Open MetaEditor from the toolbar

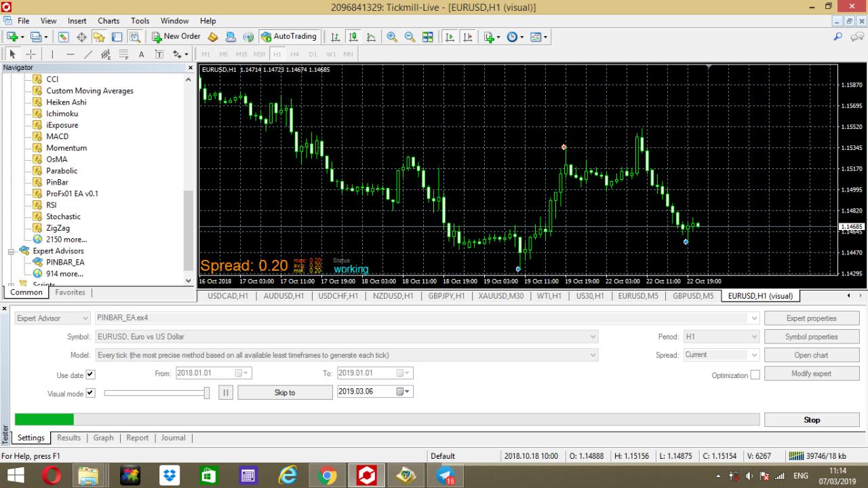(212, 37)
